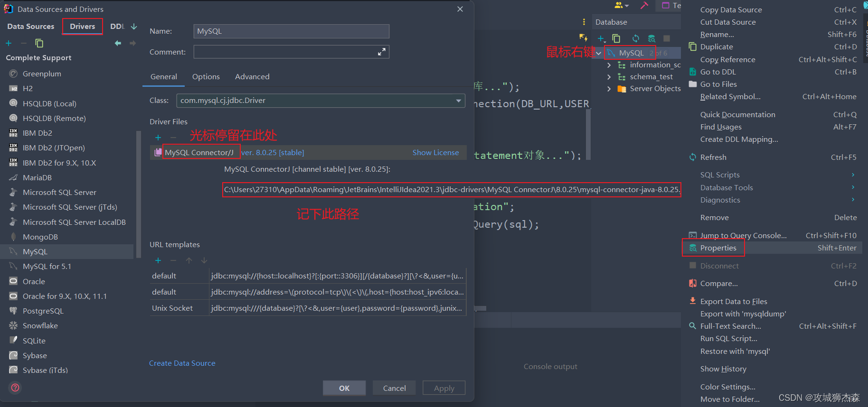Viewport: 868px width, 407px height.
Task: Expand the Comment field with the expand icon
Action: tap(382, 52)
